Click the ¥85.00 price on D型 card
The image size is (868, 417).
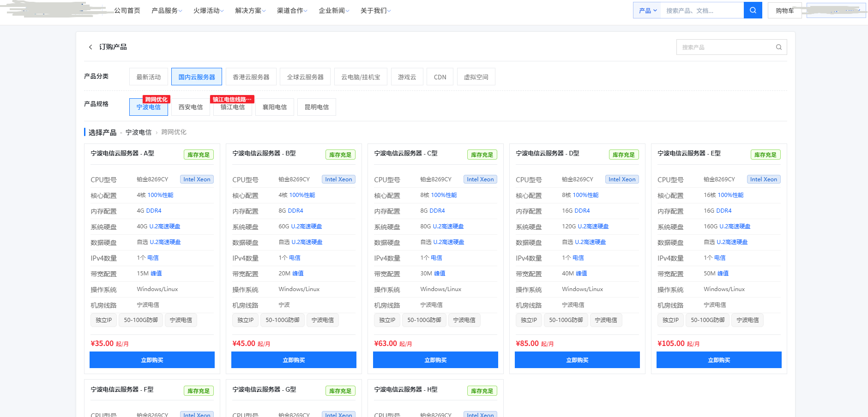527,344
